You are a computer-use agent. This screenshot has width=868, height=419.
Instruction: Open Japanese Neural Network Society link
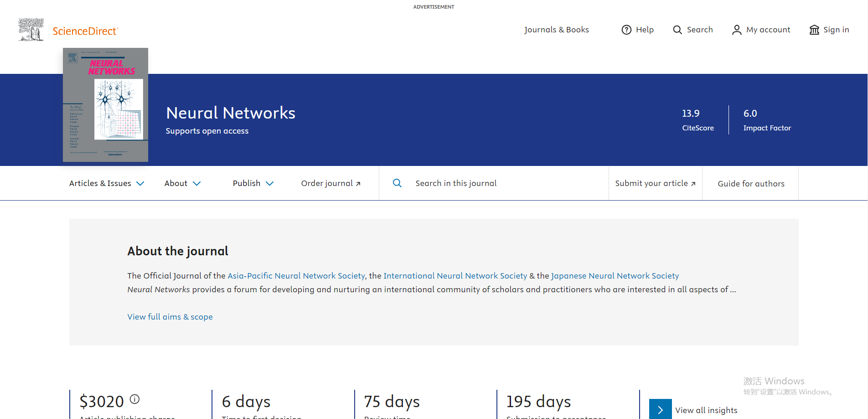click(615, 276)
